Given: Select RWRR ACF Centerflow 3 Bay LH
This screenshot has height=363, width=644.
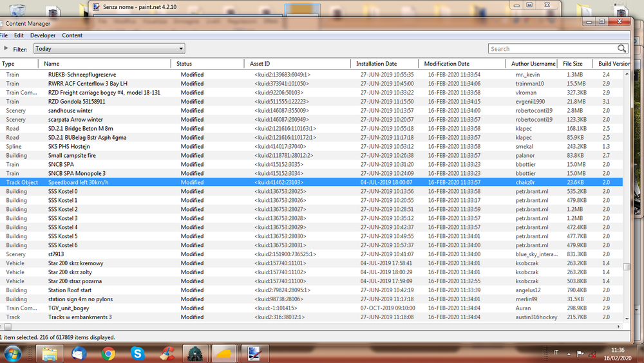Looking at the screenshot, I should click(311, 84).
